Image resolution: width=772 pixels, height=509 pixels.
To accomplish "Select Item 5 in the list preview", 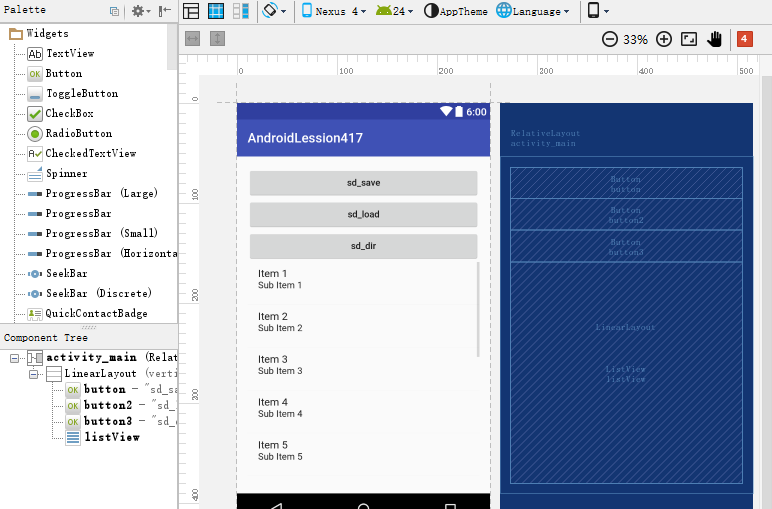I will (x=363, y=450).
